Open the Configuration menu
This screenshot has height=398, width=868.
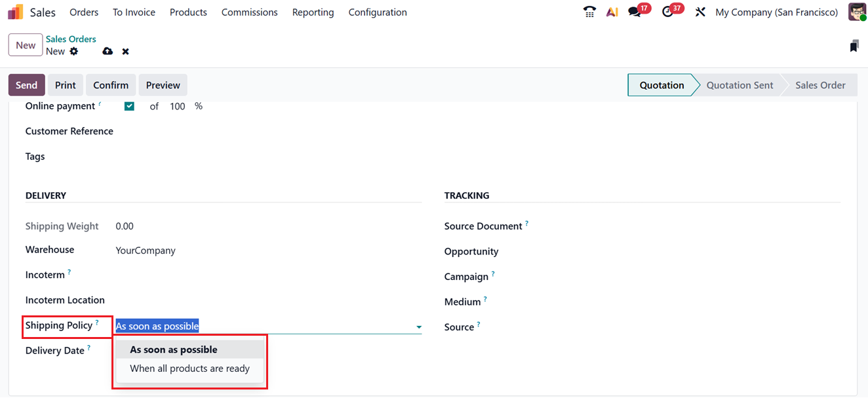coord(378,12)
